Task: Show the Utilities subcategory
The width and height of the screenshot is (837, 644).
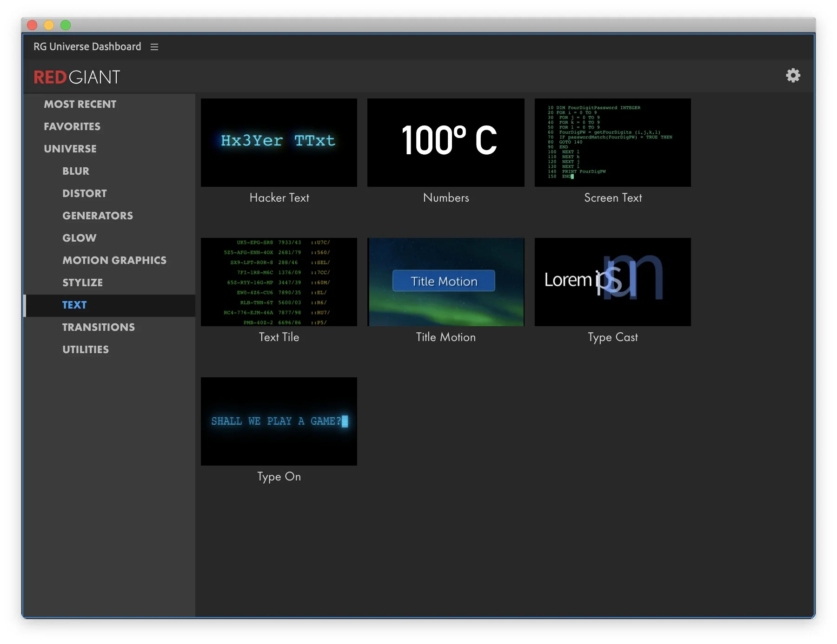Action: 86,349
